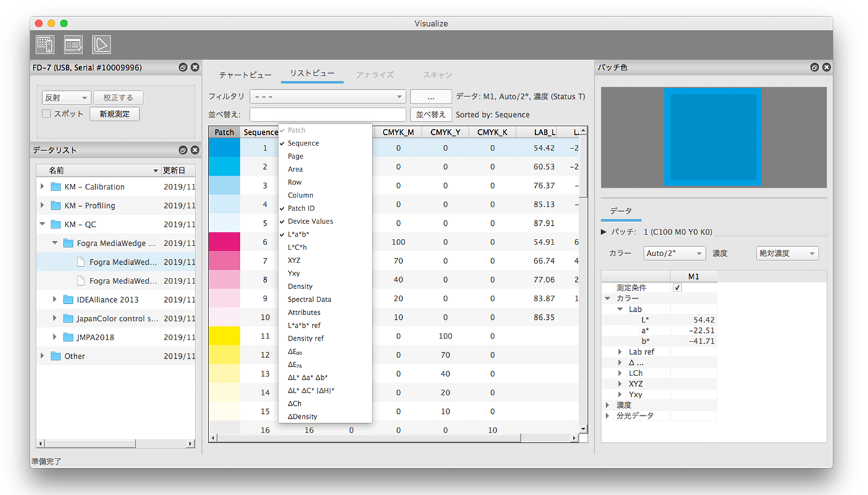Viewport: 868px width, 495px height.
Task: Expand the 濃度 data row
Action: pyautogui.click(x=608, y=405)
